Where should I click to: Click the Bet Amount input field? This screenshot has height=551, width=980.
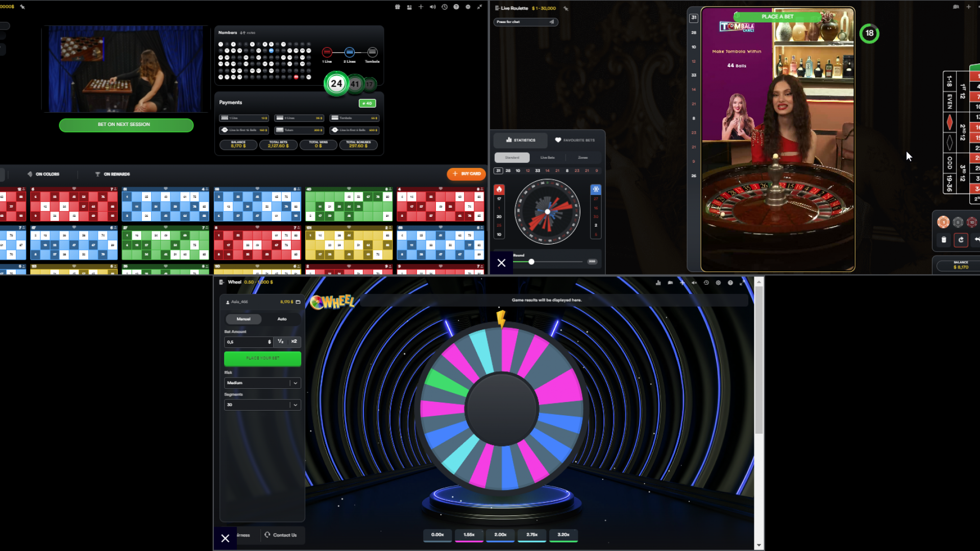[x=248, y=342]
